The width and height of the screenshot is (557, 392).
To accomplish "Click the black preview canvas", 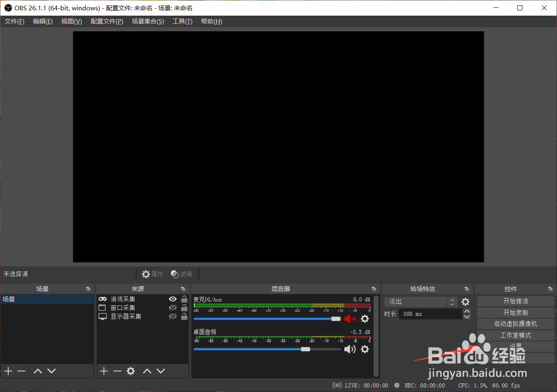I will point(278,147).
